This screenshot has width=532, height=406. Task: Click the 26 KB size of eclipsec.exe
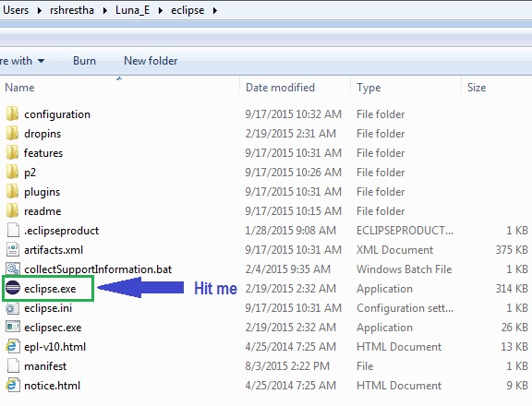click(514, 327)
